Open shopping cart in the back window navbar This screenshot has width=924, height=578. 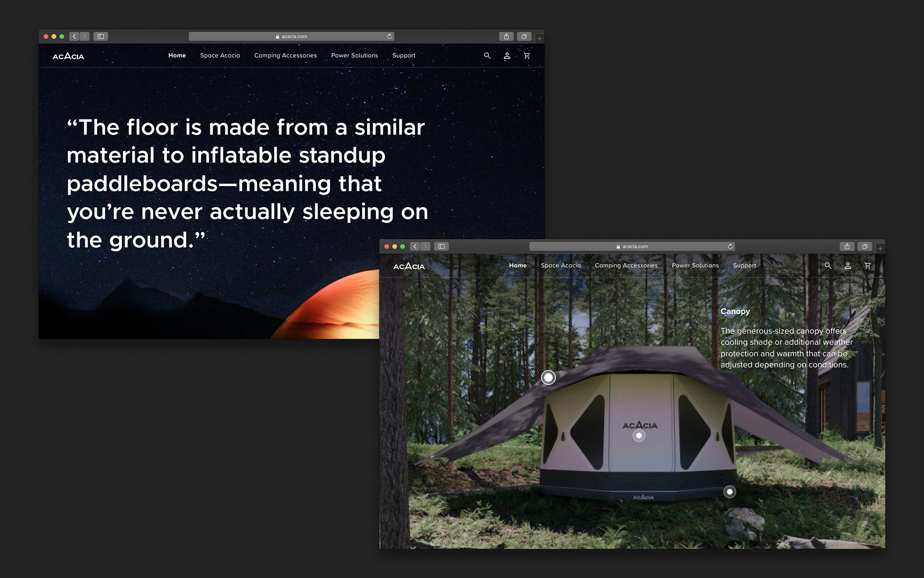527,56
